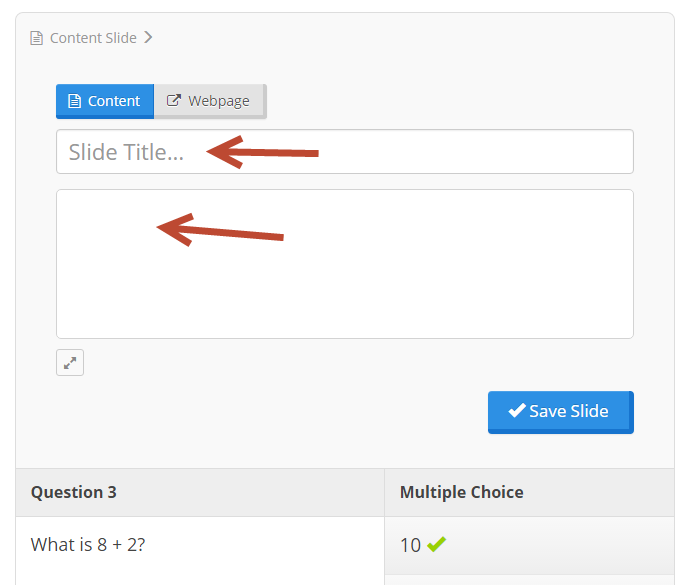689x585 pixels.
Task: Open the Content Slide breadcrumb label
Action: click(93, 38)
